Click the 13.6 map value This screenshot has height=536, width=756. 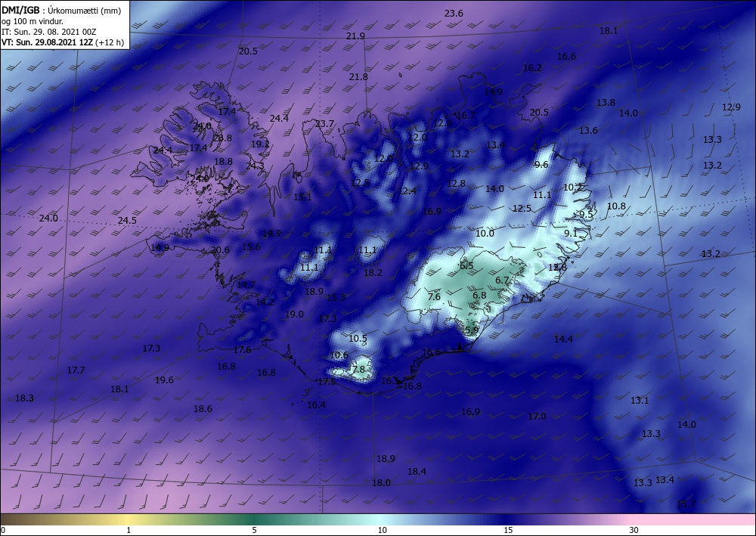(x=589, y=131)
